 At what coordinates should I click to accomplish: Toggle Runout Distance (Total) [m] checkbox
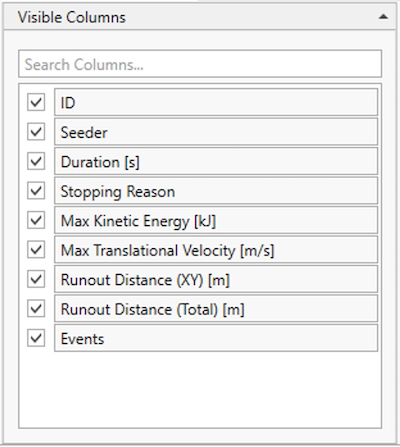(x=36, y=308)
